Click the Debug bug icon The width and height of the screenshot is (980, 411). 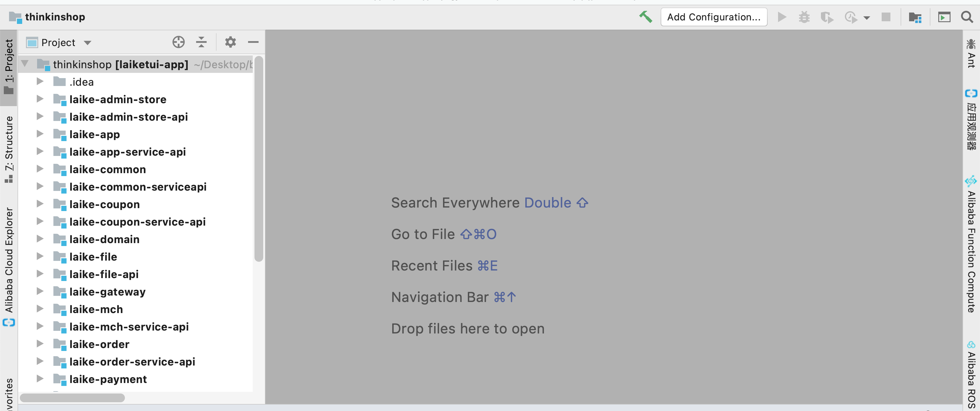pyautogui.click(x=804, y=17)
